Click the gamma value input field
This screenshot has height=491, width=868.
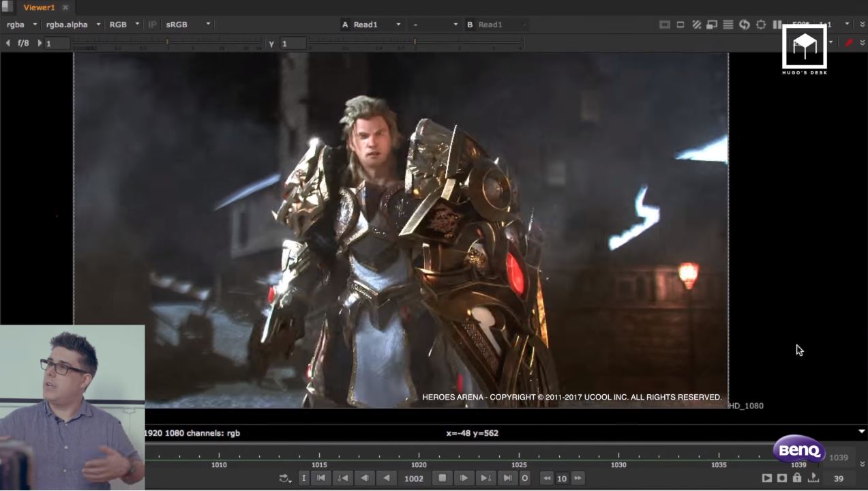[x=293, y=44]
